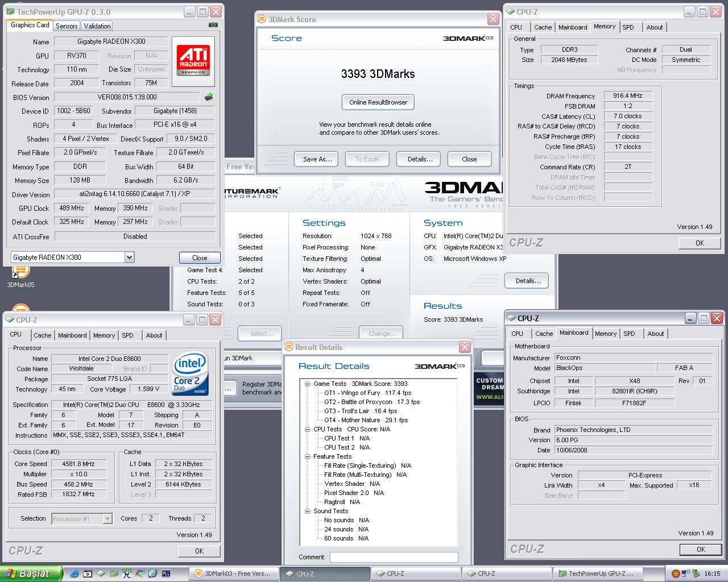The image size is (728, 582).
Task: Open the Cache tab in the CPU-Z processor window
Action: [43, 335]
